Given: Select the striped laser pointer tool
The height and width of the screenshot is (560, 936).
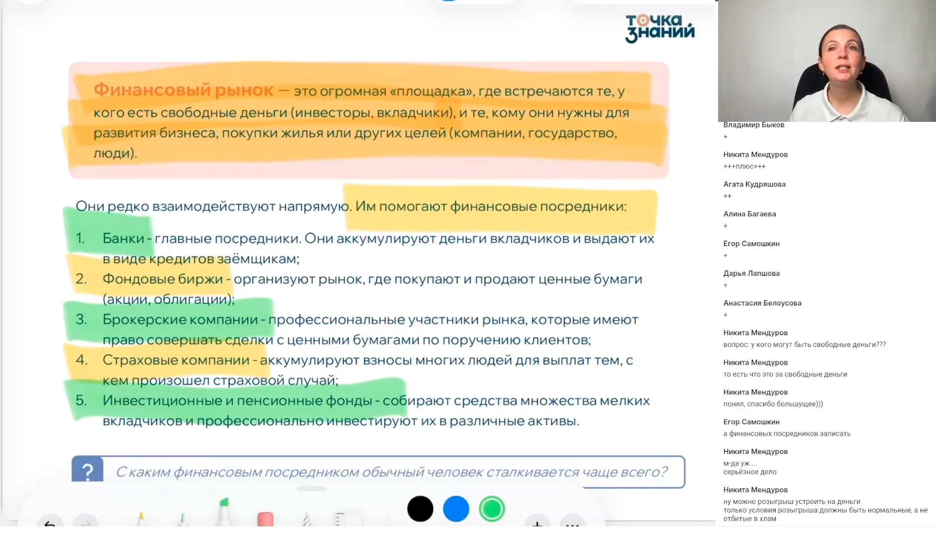Looking at the screenshot, I should (307, 517).
